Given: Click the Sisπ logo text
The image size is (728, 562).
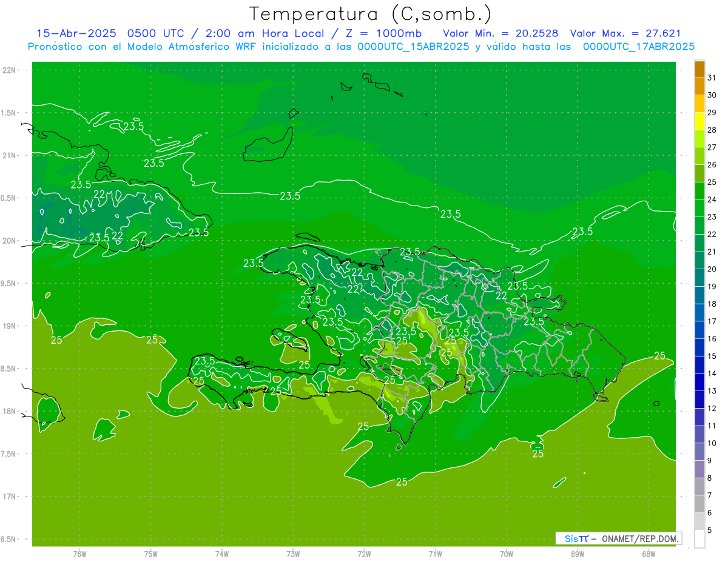Looking at the screenshot, I should [576, 538].
